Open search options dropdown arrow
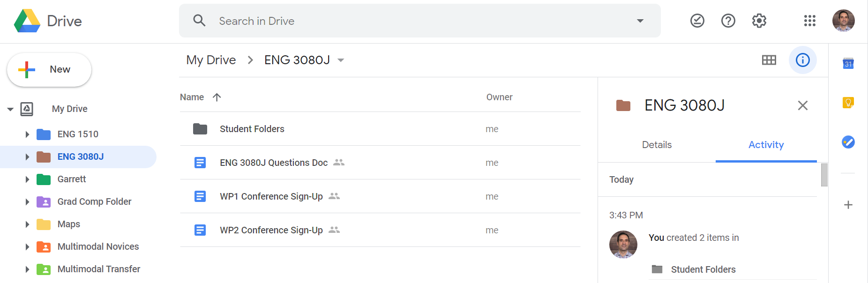The width and height of the screenshot is (868, 283). pos(640,21)
